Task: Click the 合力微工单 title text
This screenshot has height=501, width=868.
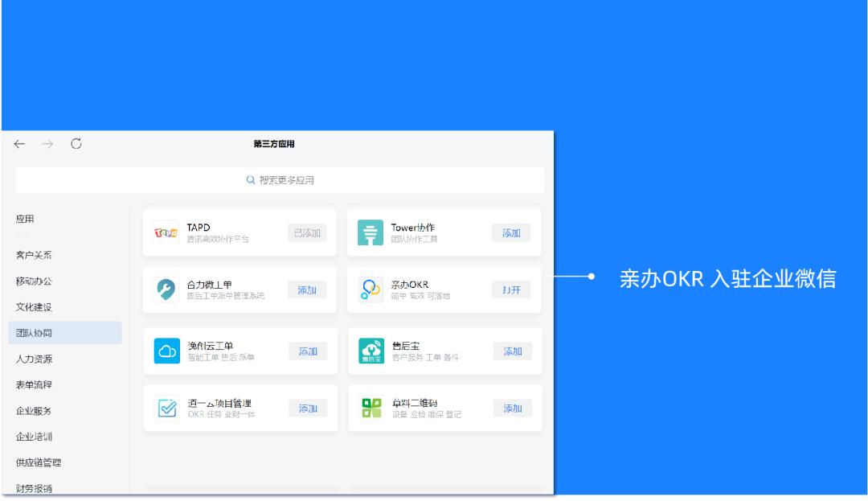Action: click(x=209, y=285)
